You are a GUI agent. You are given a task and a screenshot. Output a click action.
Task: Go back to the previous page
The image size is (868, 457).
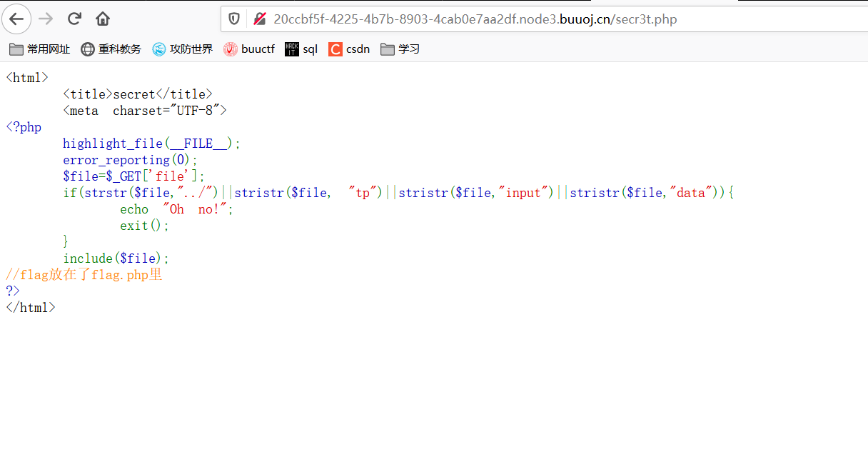(16, 19)
